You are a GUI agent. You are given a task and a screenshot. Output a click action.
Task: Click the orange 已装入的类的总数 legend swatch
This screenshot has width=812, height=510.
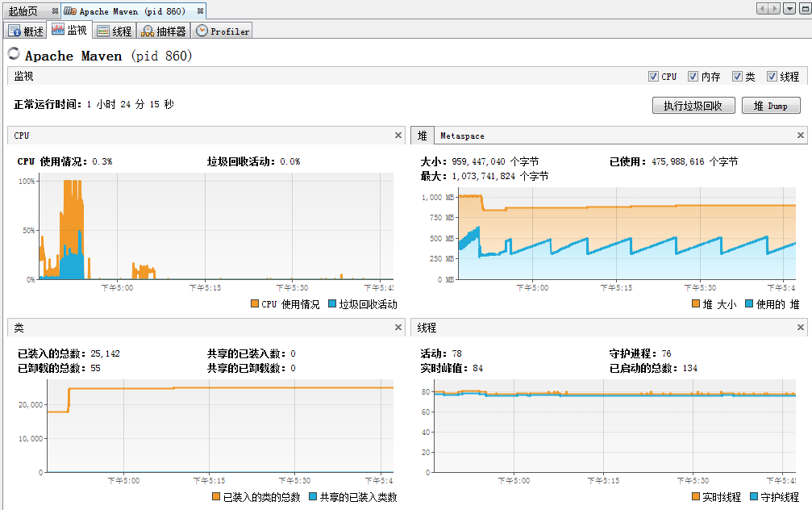click(x=216, y=496)
